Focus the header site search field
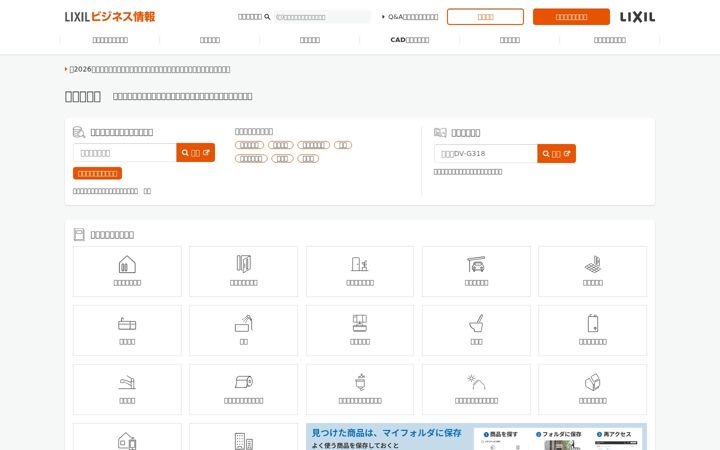Viewport: 720px width, 450px height. point(322,17)
